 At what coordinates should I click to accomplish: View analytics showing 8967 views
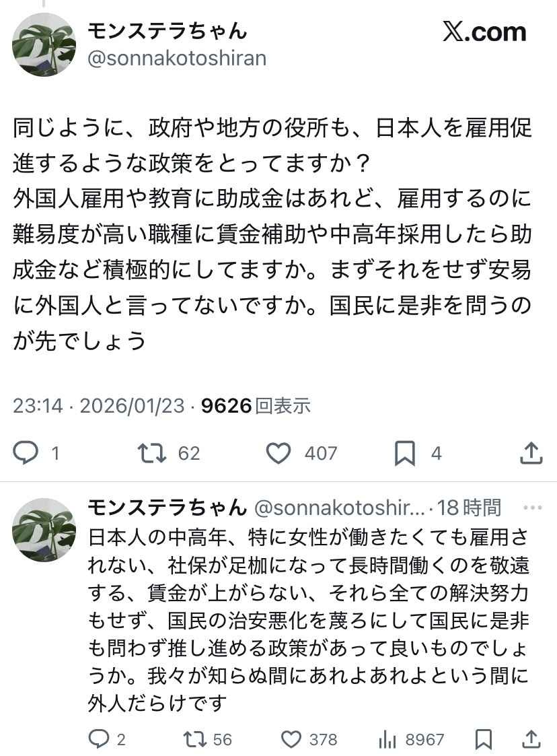point(387,739)
